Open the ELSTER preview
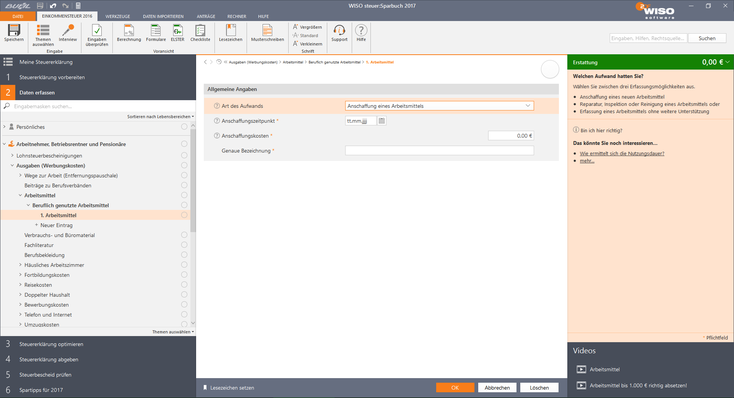 177,33
